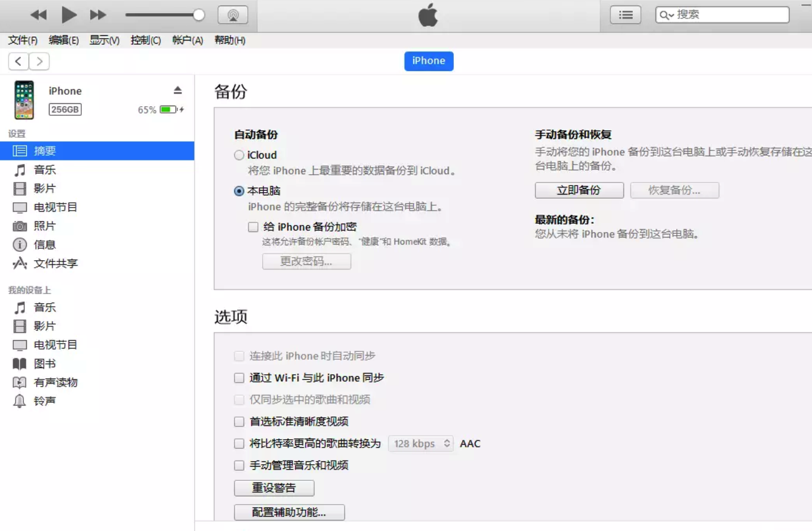Image resolution: width=812 pixels, height=531 pixels.
Task: Select the blue iPhone tab
Action: 429,61
